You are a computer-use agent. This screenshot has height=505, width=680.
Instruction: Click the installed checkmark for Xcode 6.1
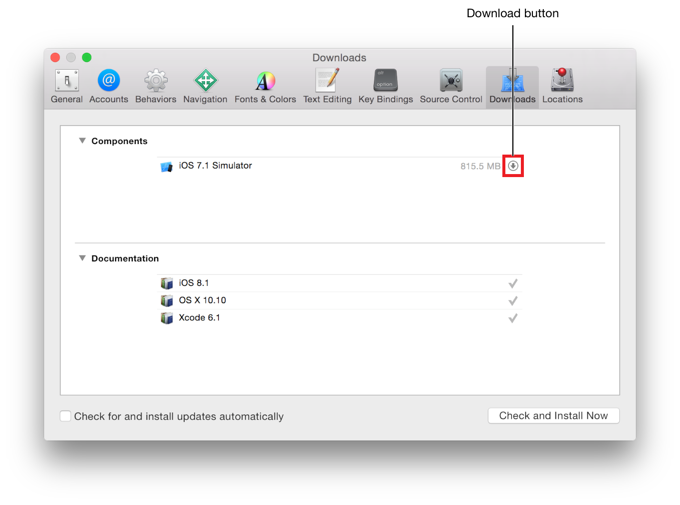(513, 318)
